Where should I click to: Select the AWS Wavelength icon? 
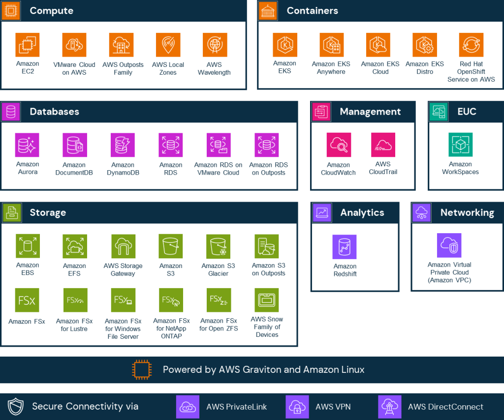click(215, 45)
